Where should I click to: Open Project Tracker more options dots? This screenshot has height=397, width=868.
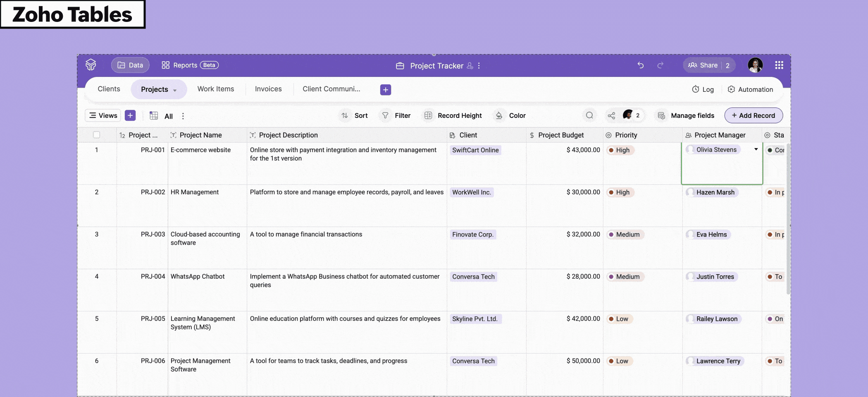[479, 66]
